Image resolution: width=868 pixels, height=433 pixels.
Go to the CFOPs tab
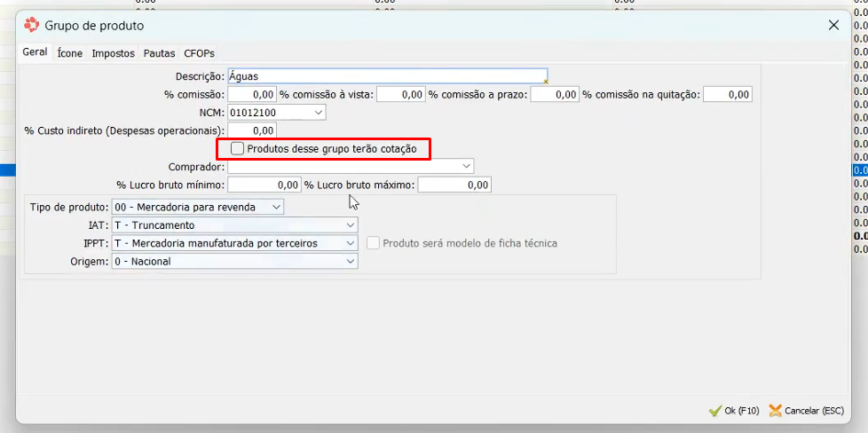coord(199,53)
